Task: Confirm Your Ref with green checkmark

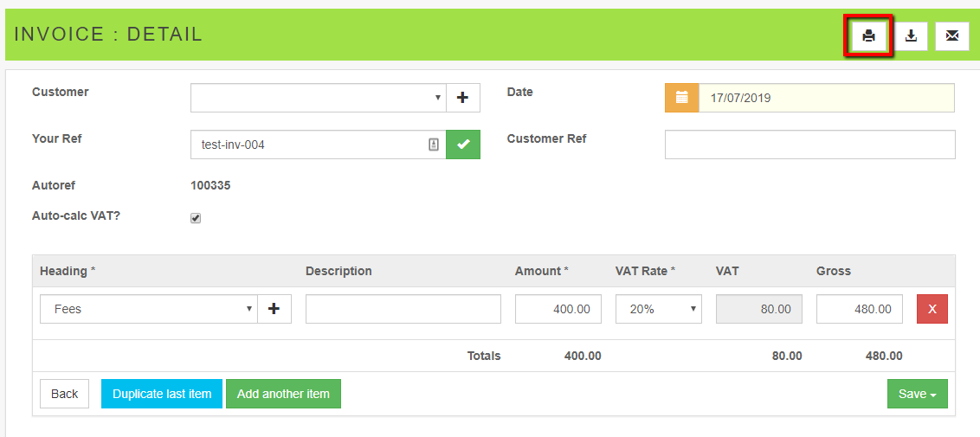Action: click(463, 145)
